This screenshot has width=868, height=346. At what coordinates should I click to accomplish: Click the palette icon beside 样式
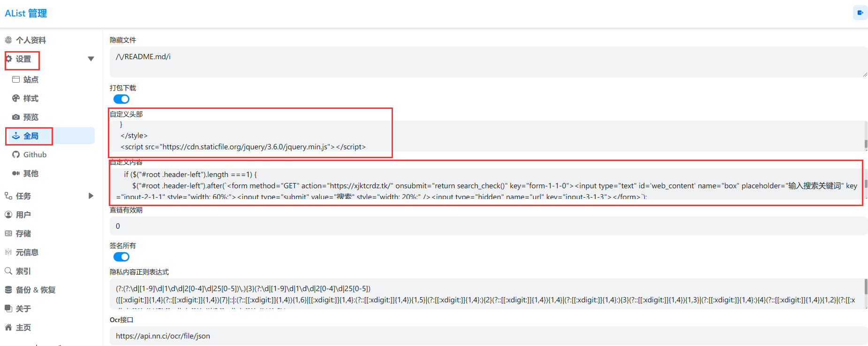pos(16,98)
